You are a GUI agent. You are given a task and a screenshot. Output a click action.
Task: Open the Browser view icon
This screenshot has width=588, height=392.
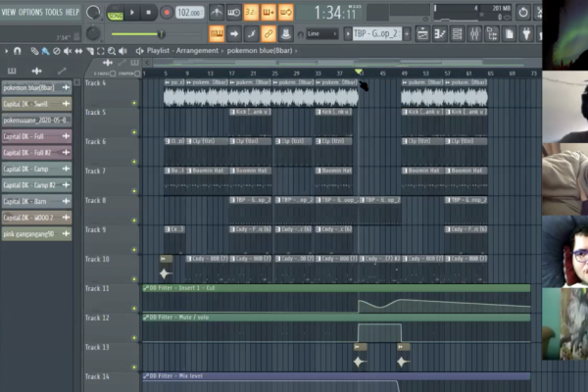coord(492,34)
